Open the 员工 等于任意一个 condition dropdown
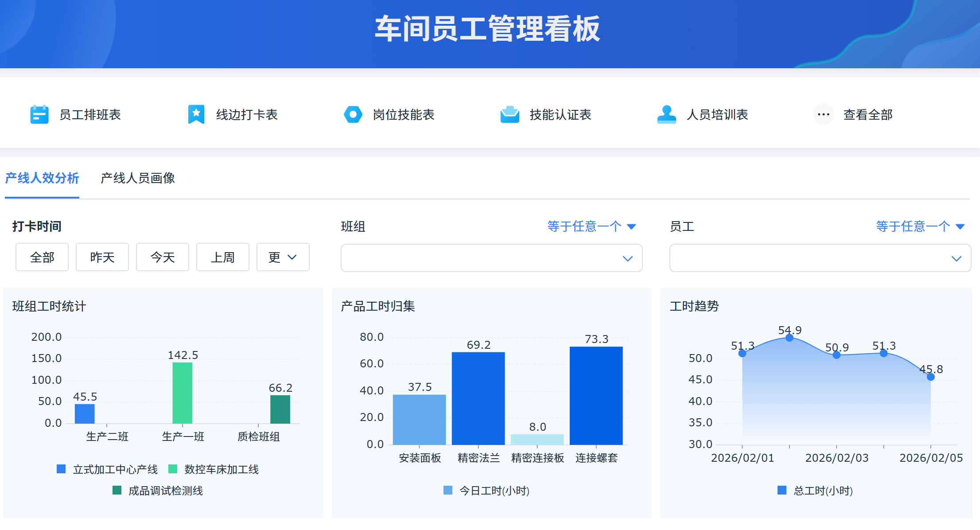Screen dimensions: 980x530 pyautogui.click(x=921, y=226)
